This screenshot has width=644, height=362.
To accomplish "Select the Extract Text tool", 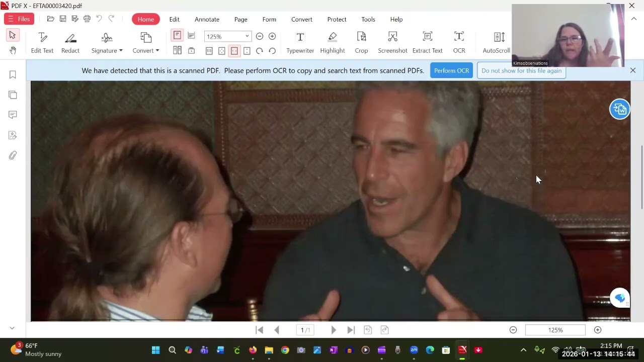I will point(428,43).
